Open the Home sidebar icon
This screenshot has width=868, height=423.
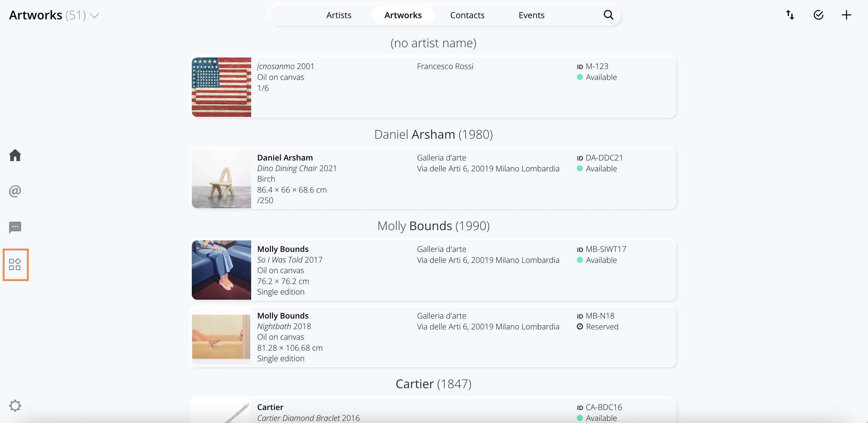pos(15,155)
